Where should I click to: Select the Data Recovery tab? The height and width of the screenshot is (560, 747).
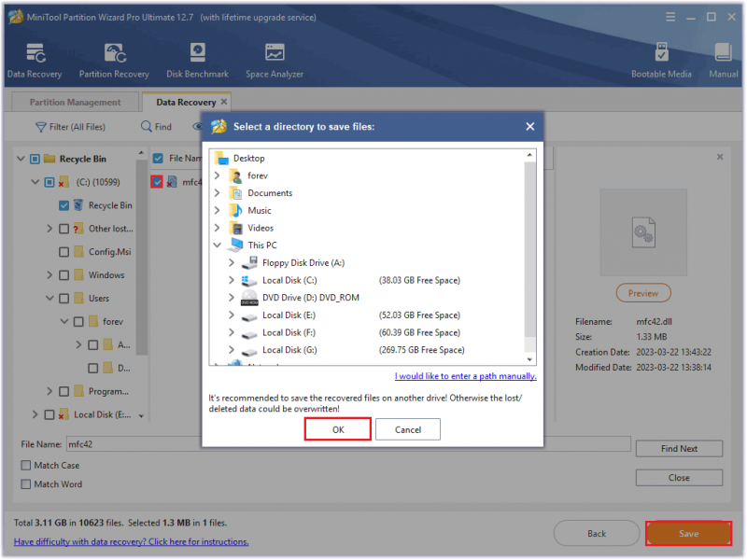(186, 103)
